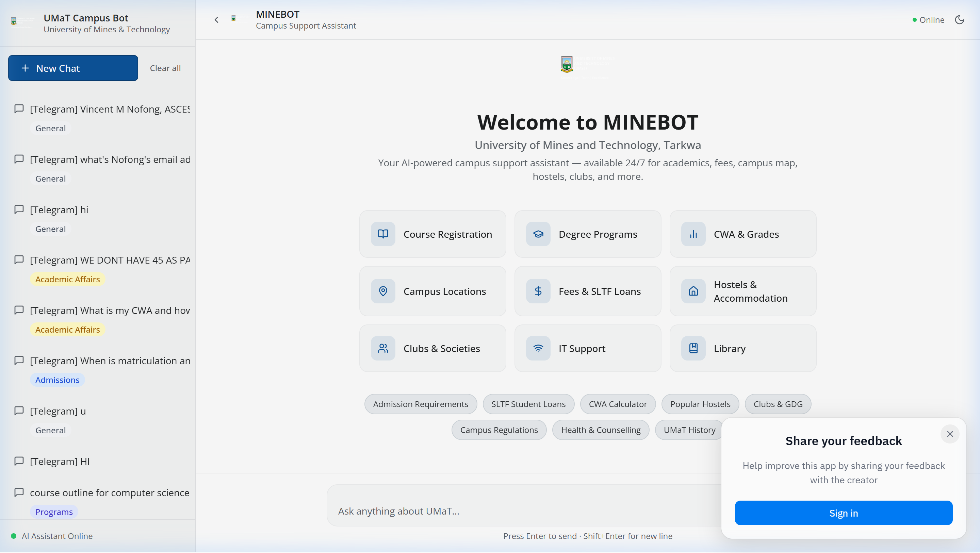Screen dimensions: 980x553
Task: Click the Popular Hostels chip
Action: [x=700, y=404]
